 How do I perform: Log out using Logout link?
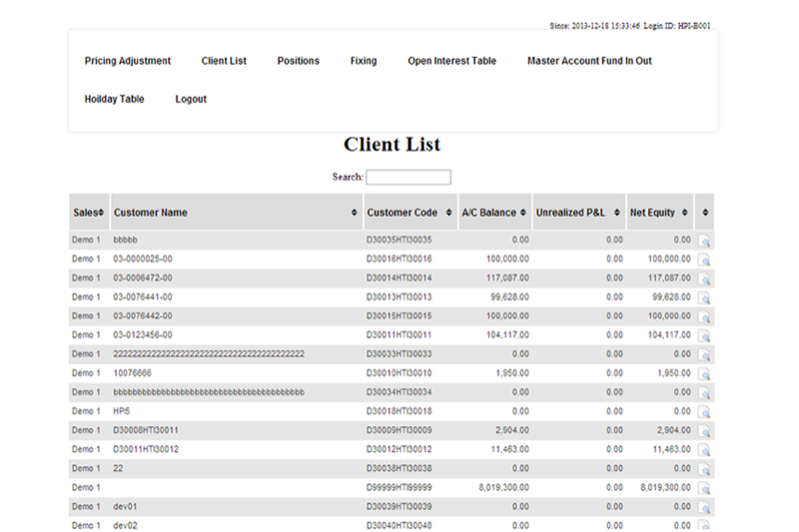pos(191,99)
